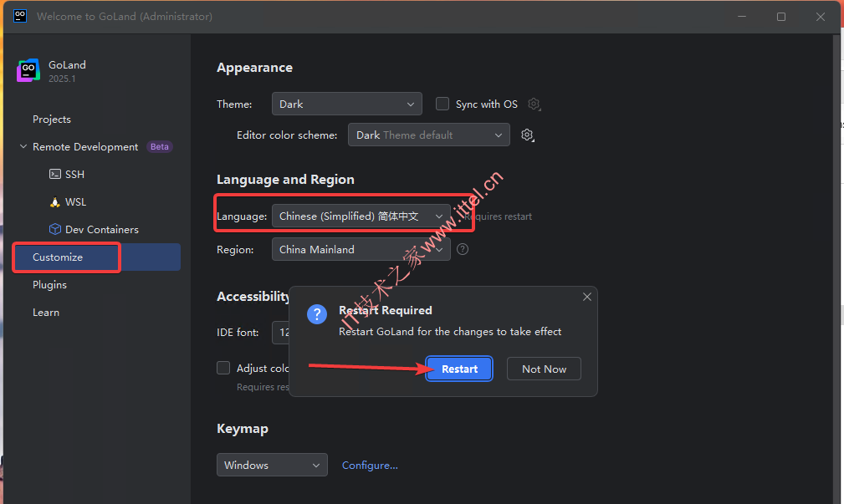The width and height of the screenshot is (844, 504).
Task: Open the Theme dropdown showing Dark
Action: click(x=346, y=104)
